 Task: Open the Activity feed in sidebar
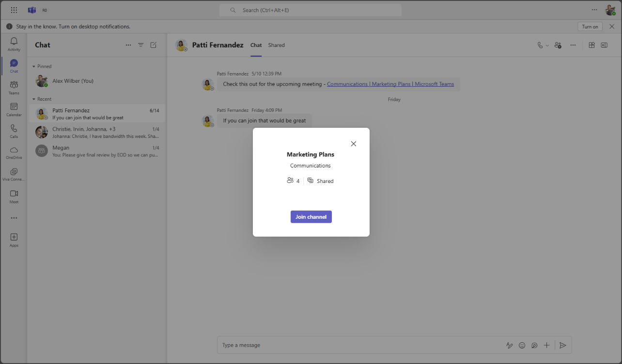point(14,44)
